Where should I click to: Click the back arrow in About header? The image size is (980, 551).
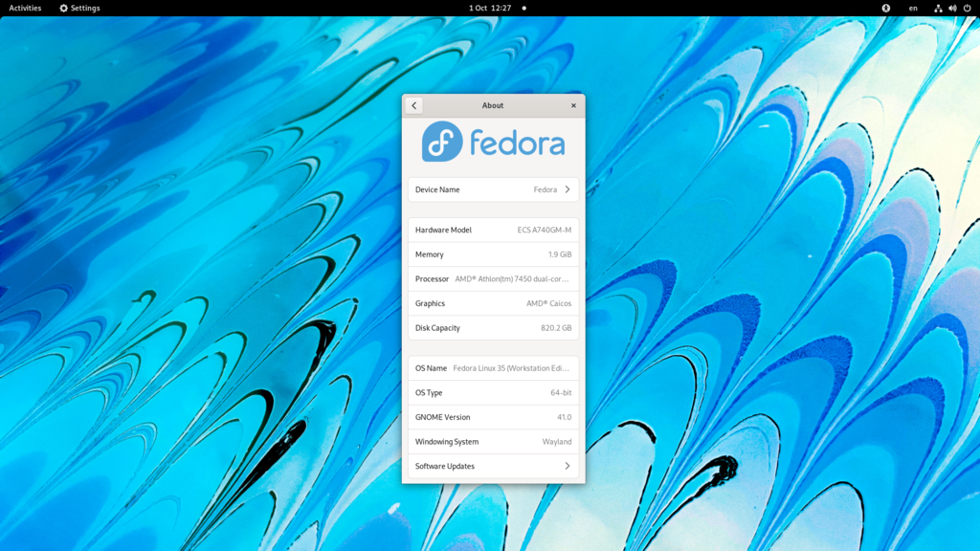coord(414,105)
